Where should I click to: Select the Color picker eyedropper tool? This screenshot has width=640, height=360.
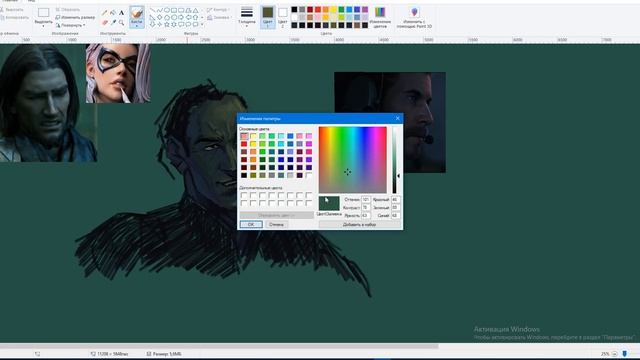coord(113,22)
